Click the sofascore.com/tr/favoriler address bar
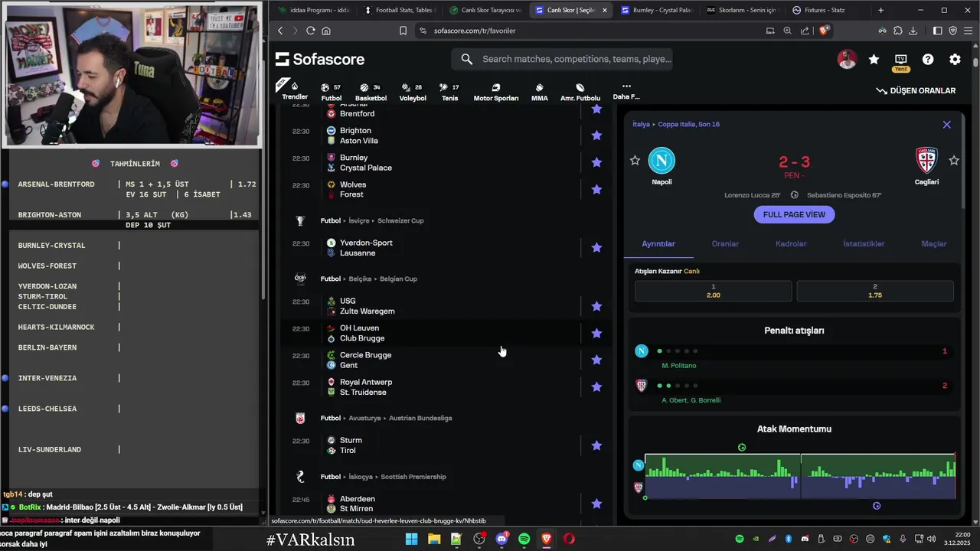The height and width of the screenshot is (551, 980). point(474,31)
